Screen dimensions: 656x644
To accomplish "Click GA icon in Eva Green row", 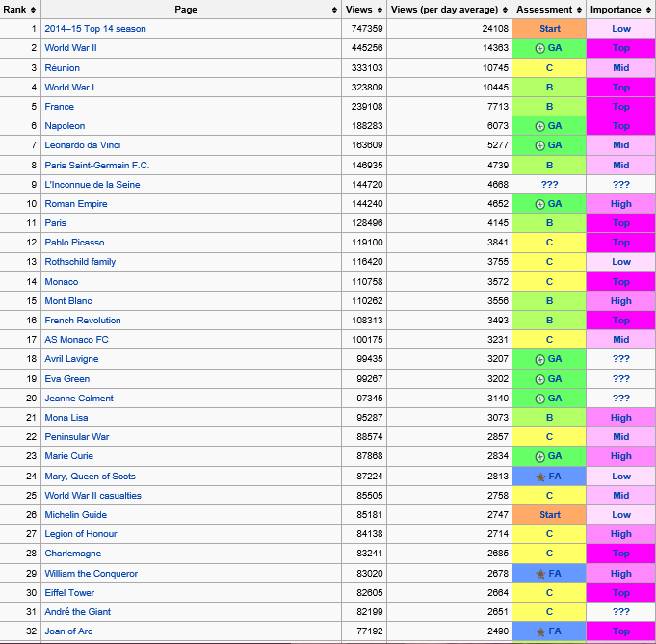I will coord(540,379).
